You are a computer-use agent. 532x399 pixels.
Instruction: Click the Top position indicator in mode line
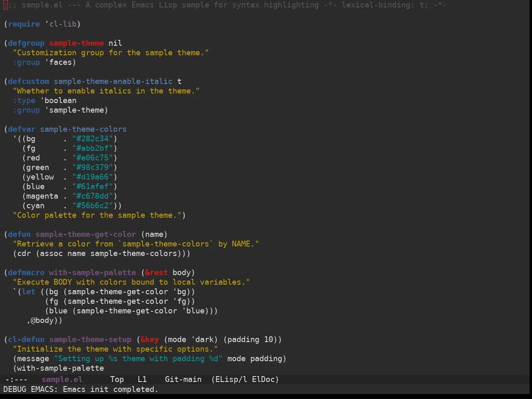[117, 379]
